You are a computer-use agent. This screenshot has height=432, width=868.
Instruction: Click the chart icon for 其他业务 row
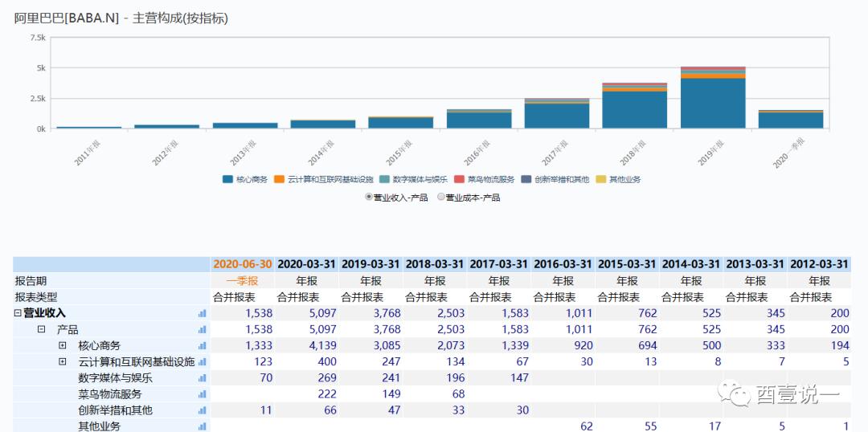coord(202,426)
